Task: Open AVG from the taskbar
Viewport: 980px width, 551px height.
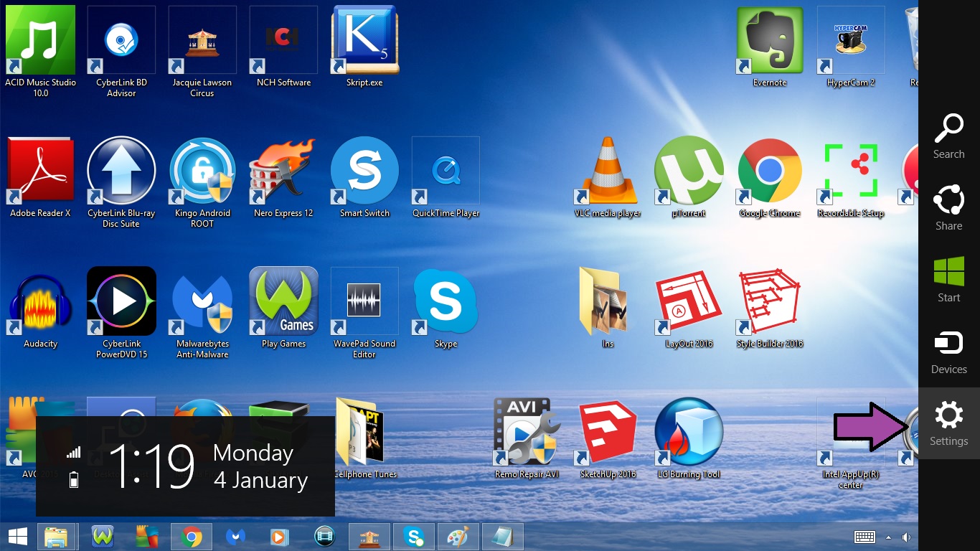Action: pos(147,537)
